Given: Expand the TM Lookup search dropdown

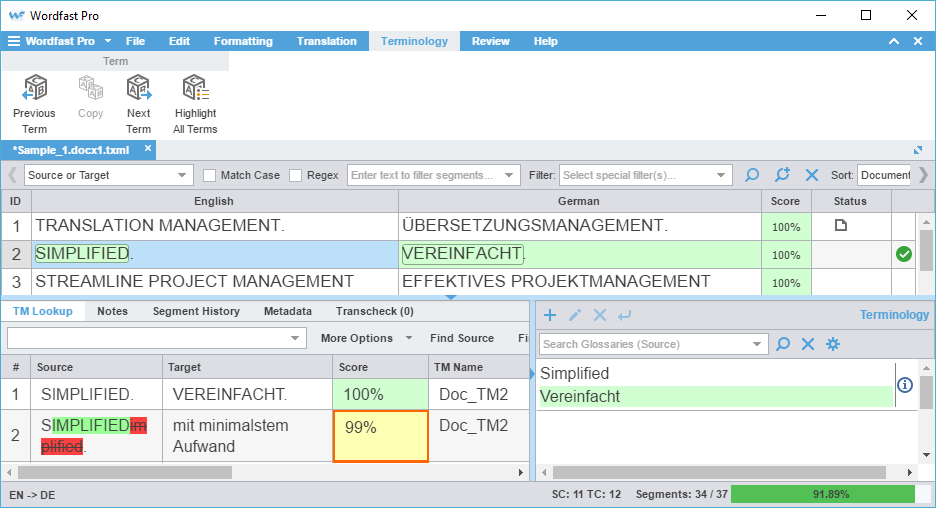Looking at the screenshot, I should click(295, 338).
